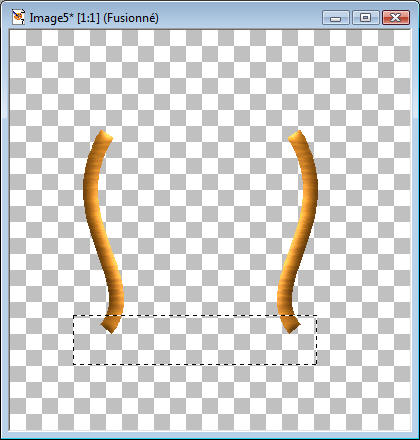This screenshot has width=420, height=440.
Task: Click the top-right corner of the dashed selection marquee
Action: click(316, 315)
